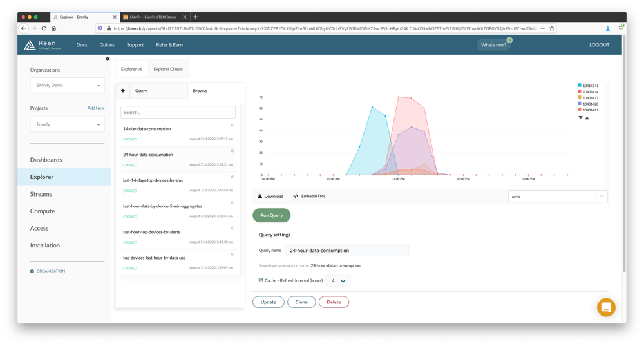
Task: Open the browser hamburger menu
Action: pos(621,28)
